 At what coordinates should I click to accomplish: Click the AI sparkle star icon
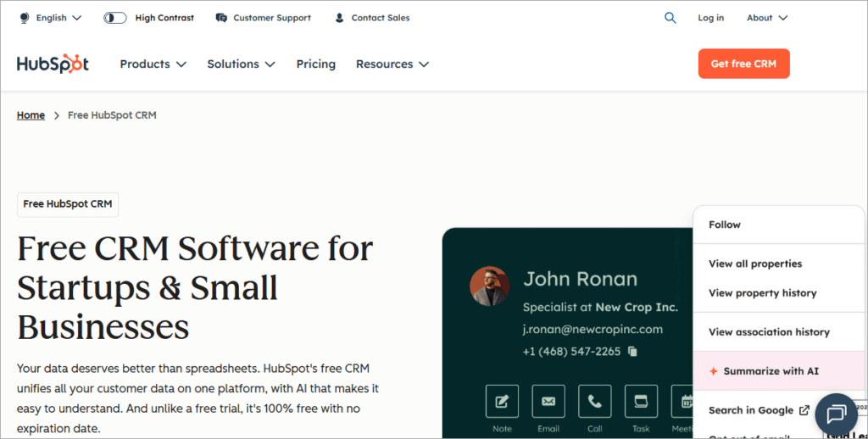[x=714, y=371]
